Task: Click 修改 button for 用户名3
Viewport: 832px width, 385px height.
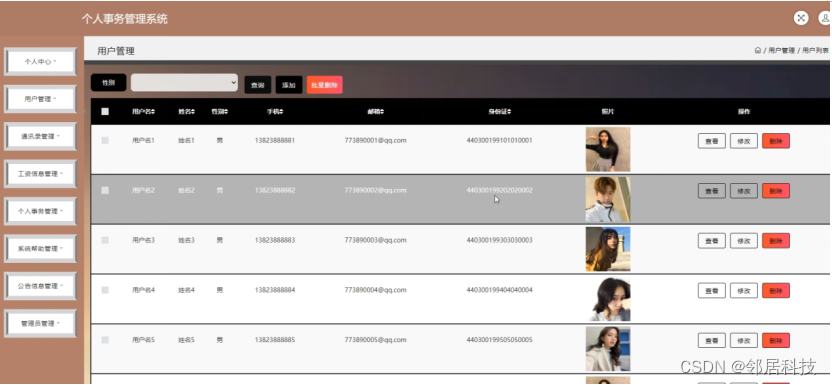Action: [x=744, y=241]
